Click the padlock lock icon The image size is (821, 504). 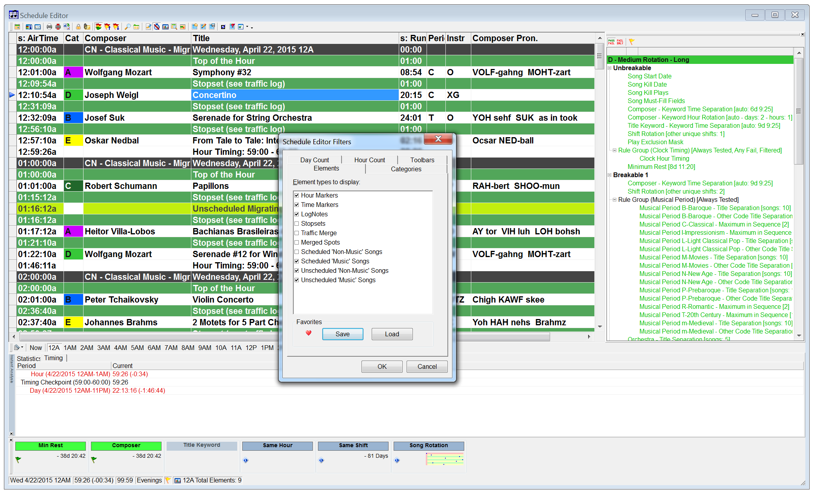(x=78, y=27)
